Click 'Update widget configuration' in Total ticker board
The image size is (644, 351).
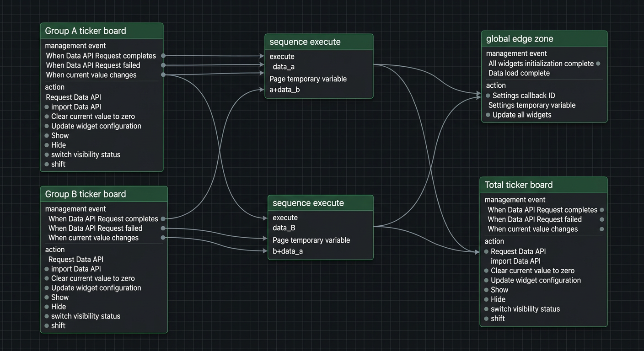point(536,280)
